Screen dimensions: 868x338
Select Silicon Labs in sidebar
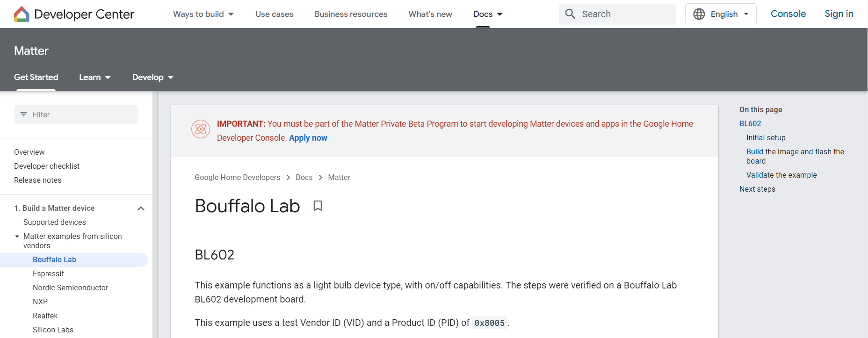pos(53,330)
